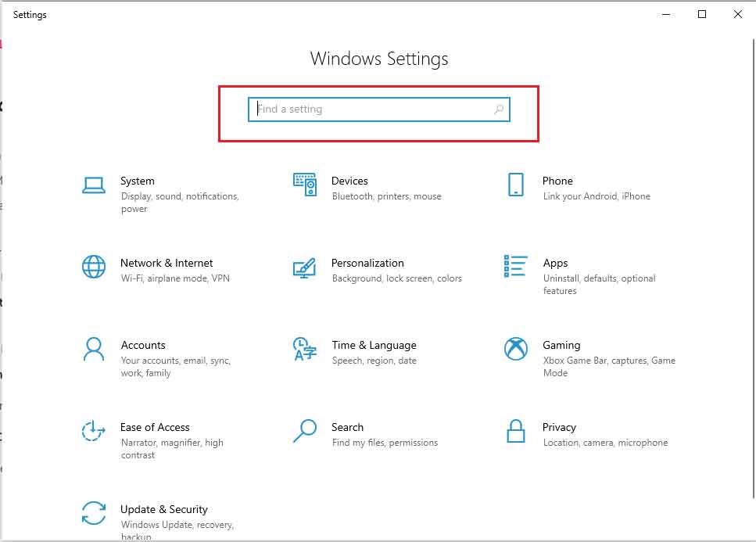
Task: Click the Phone heading
Action: pos(557,181)
